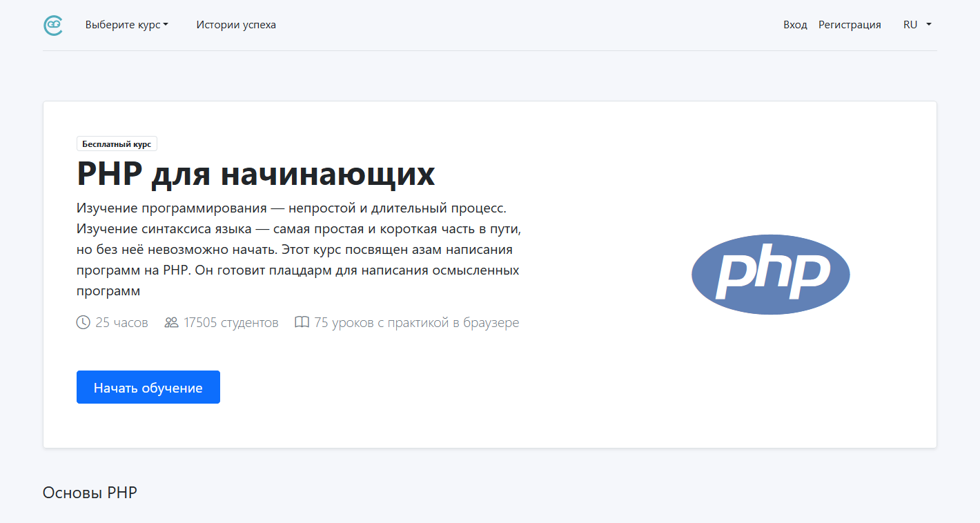The width and height of the screenshot is (980, 523).
Task: Open the "Выберите курс" dropdown menu
Action: 126,25
